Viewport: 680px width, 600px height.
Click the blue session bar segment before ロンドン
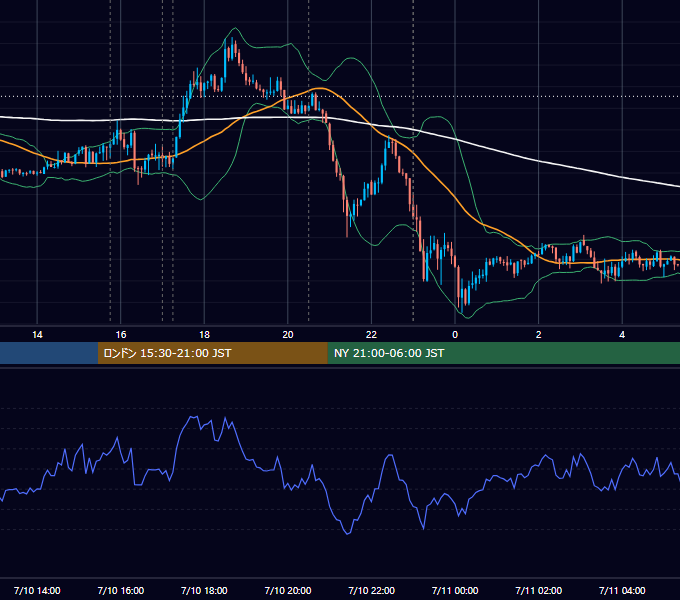coord(49,353)
